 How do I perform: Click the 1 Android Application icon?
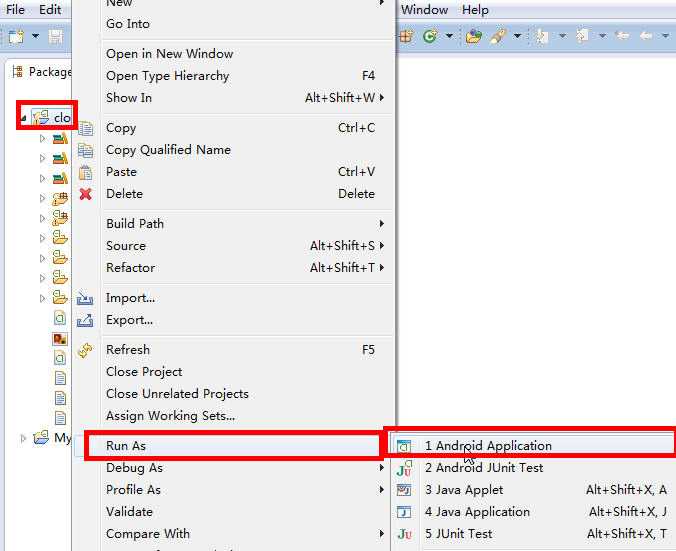(404, 446)
